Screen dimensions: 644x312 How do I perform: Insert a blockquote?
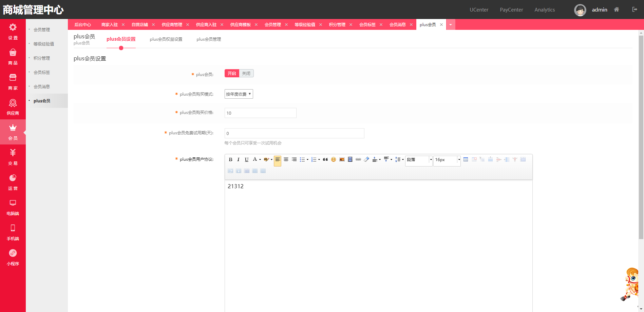point(325,159)
